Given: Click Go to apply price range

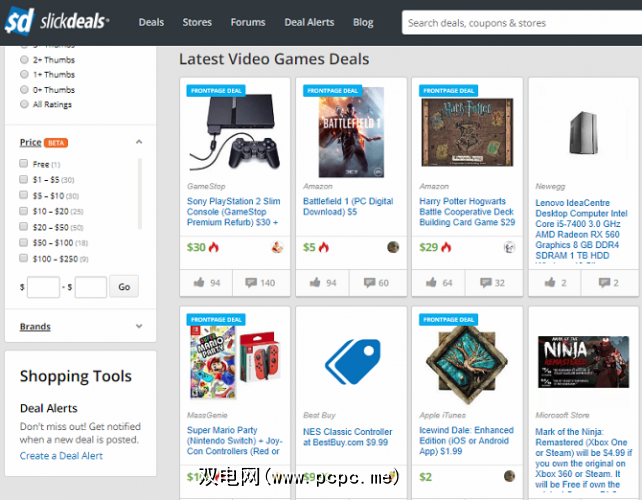Looking at the screenshot, I should (124, 287).
